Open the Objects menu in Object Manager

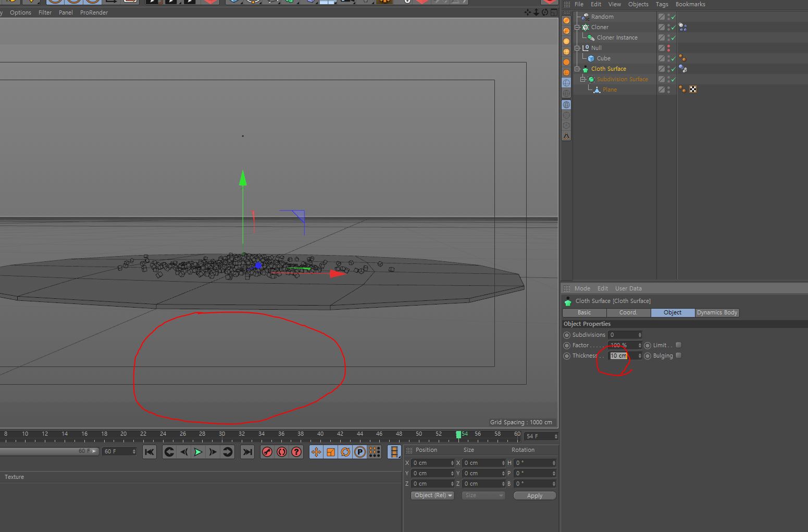pos(638,4)
